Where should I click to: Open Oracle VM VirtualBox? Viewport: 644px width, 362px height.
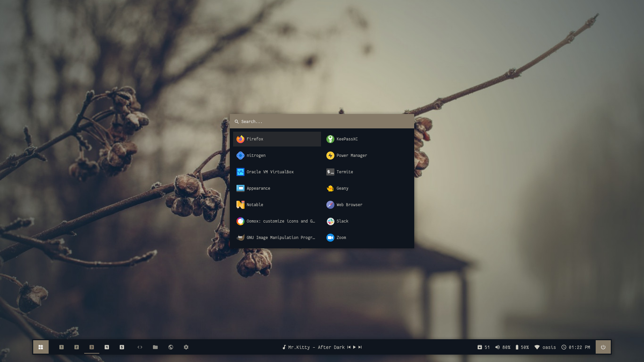[x=270, y=172]
